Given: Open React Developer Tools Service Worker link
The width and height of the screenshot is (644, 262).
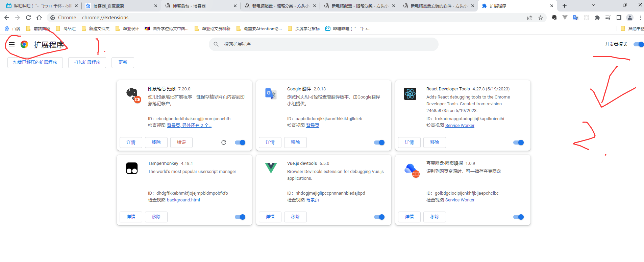Looking at the screenshot, I should (460, 126).
